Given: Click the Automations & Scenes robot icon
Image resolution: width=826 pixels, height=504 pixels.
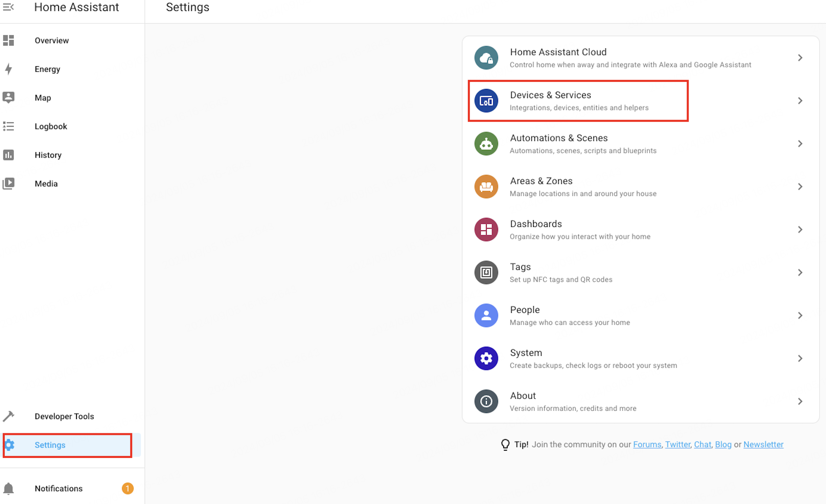Looking at the screenshot, I should tap(486, 144).
